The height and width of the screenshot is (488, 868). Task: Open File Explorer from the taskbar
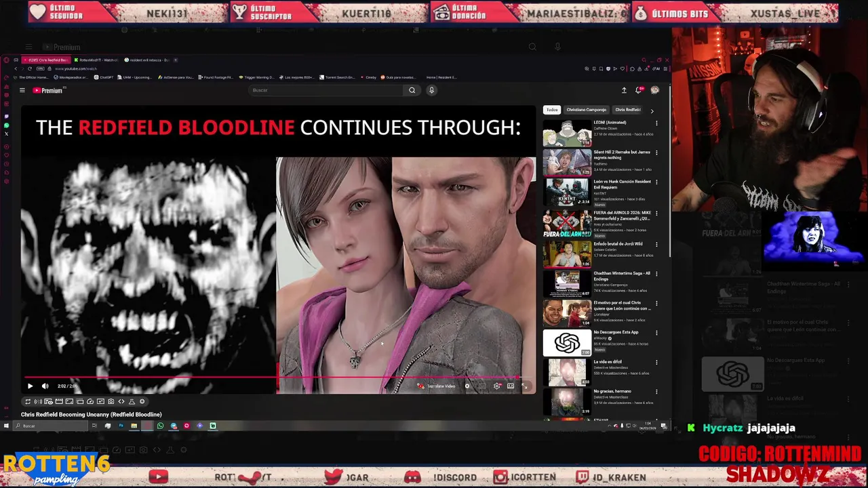point(134,426)
